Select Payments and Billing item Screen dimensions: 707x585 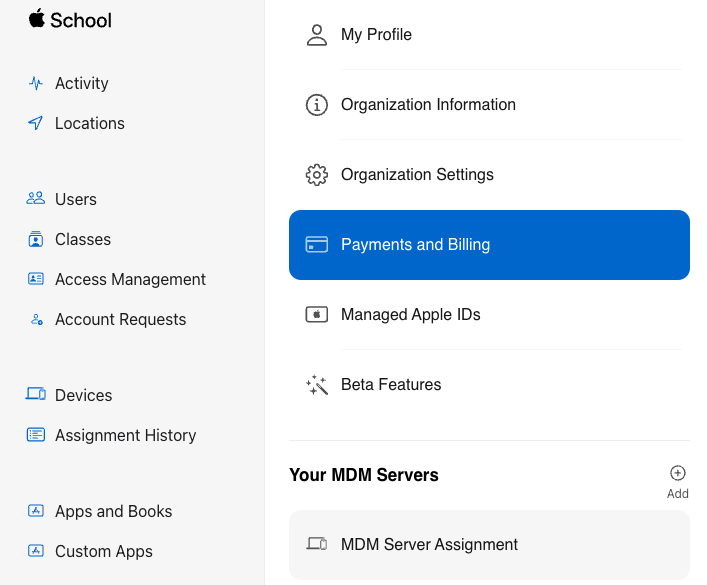[489, 245]
